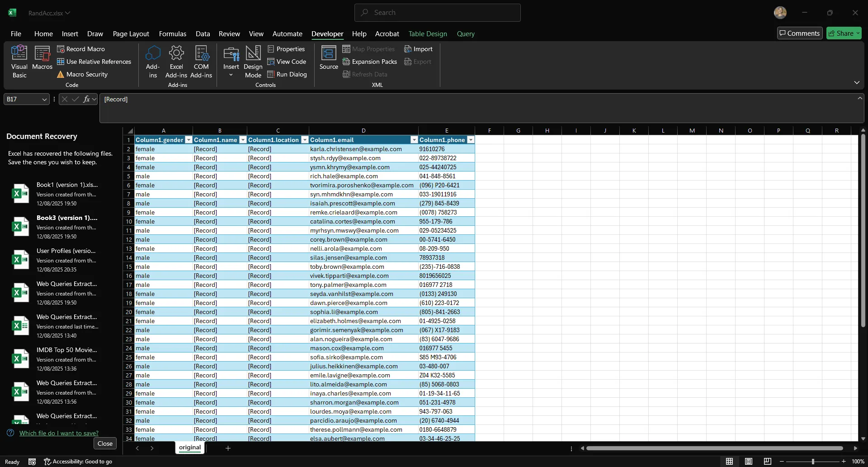Screen dimensions: 868x467
Task: Open the Column1.gender filter dropdown
Action: pos(189,140)
